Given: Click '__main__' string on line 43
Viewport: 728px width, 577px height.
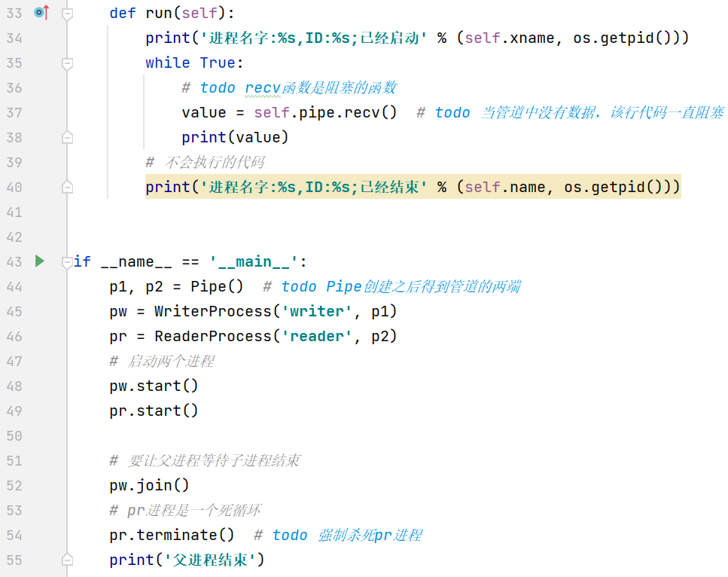Looking at the screenshot, I should [254, 261].
